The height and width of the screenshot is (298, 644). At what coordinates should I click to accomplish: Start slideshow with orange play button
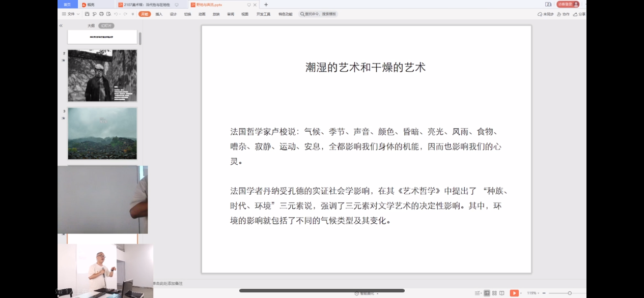point(514,293)
